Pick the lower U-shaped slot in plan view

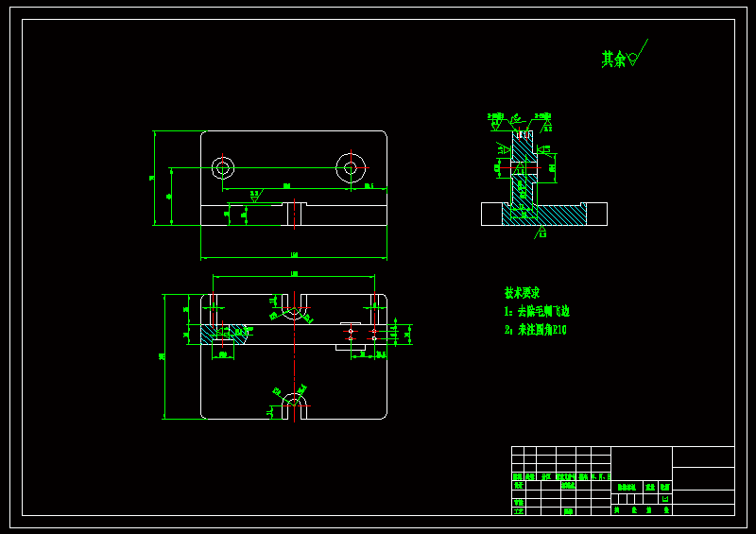[294, 406]
